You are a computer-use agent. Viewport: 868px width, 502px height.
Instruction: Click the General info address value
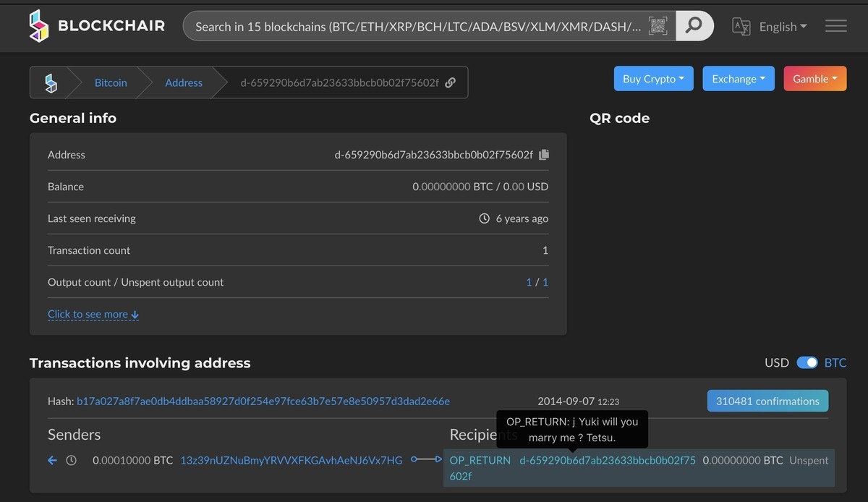(x=433, y=155)
